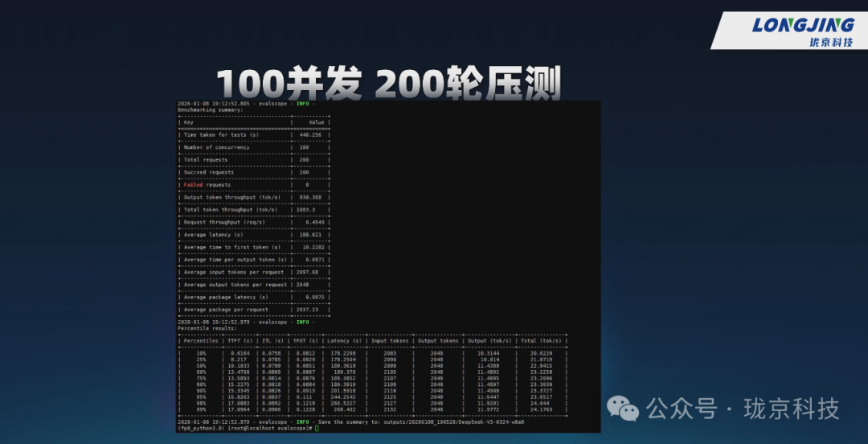This screenshot has height=444, width=868.
Task: Select Latency value 268.432
Action: click(x=345, y=409)
